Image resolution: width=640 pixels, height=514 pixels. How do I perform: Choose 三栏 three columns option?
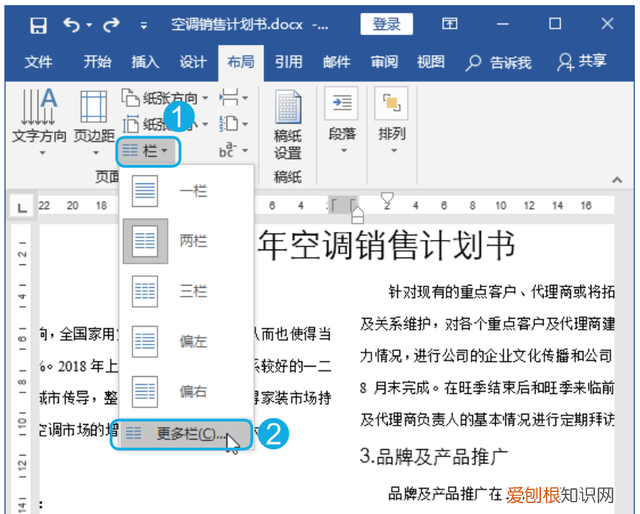[x=187, y=291]
